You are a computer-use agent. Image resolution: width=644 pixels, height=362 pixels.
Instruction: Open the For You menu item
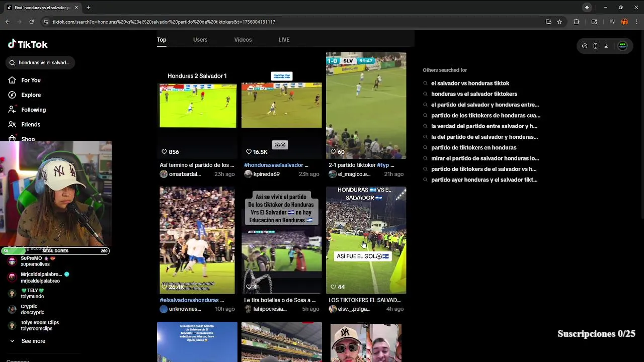(x=31, y=80)
